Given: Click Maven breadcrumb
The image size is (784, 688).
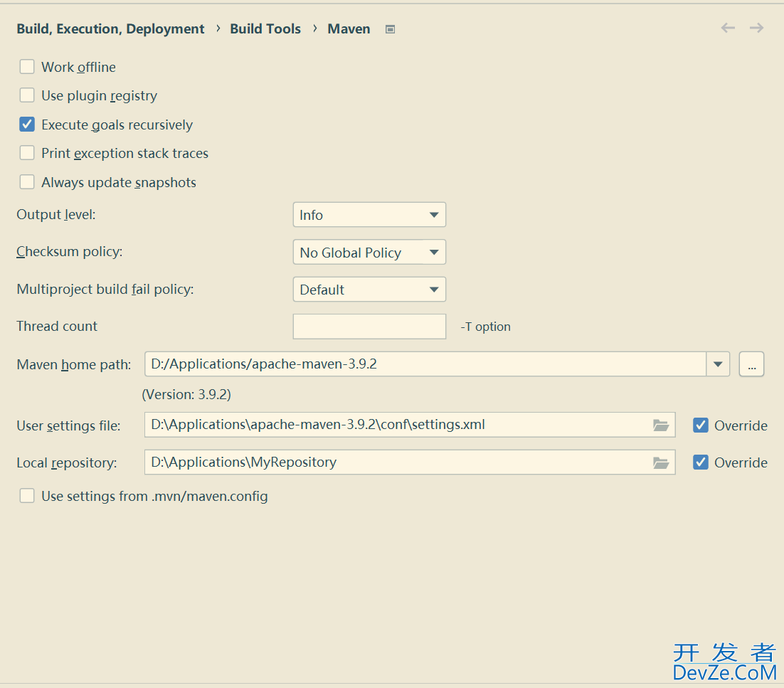Looking at the screenshot, I should click(x=349, y=29).
